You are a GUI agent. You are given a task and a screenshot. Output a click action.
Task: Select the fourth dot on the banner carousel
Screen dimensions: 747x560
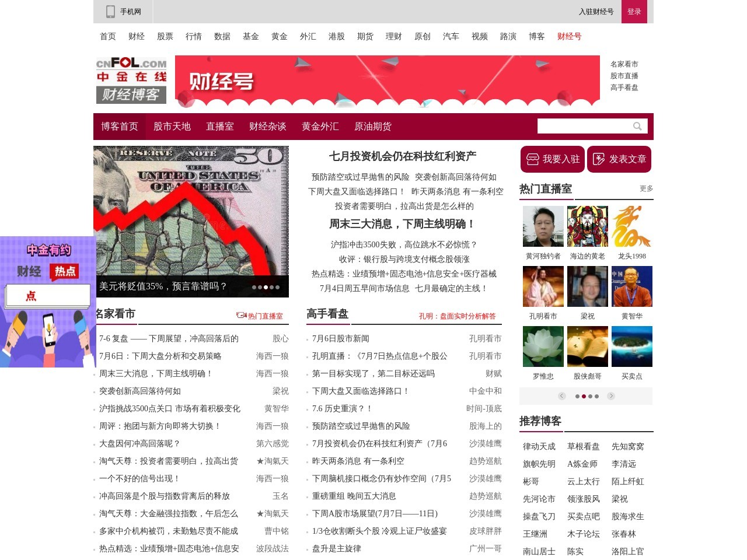click(271, 287)
